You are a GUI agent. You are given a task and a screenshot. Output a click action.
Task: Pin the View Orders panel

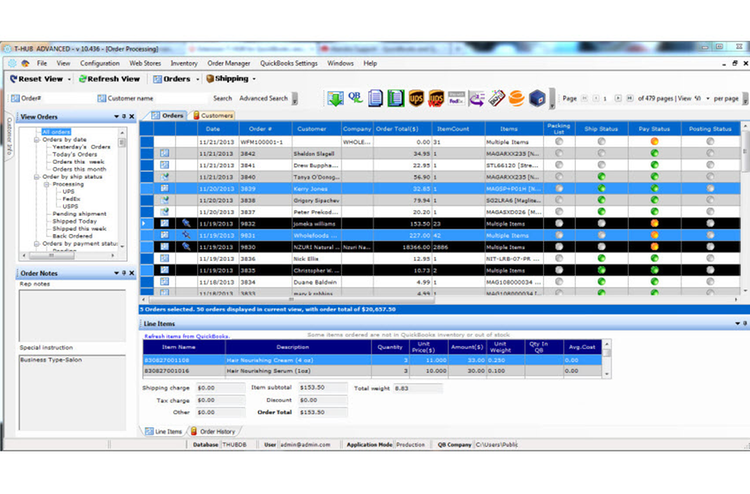coord(124,116)
